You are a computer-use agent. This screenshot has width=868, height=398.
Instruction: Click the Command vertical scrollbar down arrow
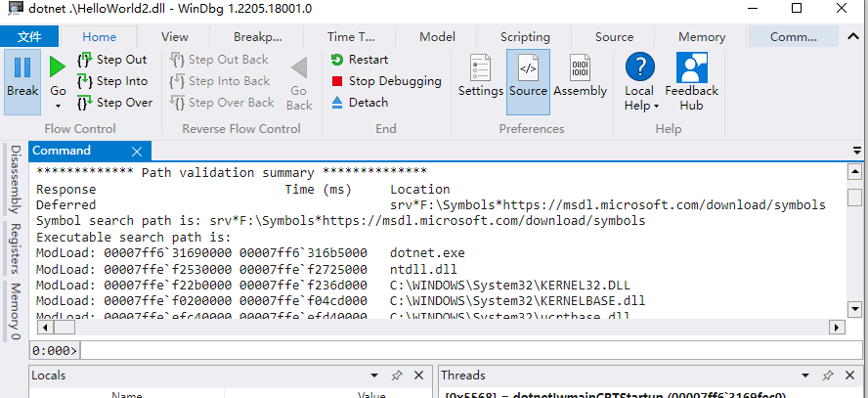854,309
